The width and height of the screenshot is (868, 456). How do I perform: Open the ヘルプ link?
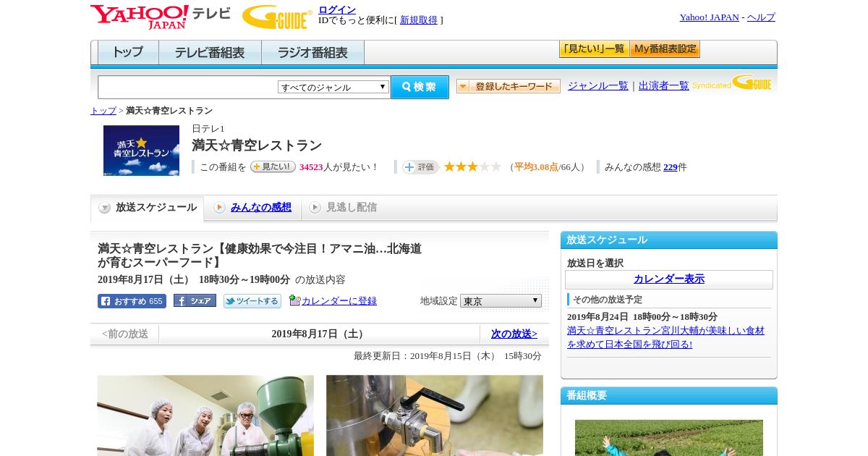pos(761,17)
